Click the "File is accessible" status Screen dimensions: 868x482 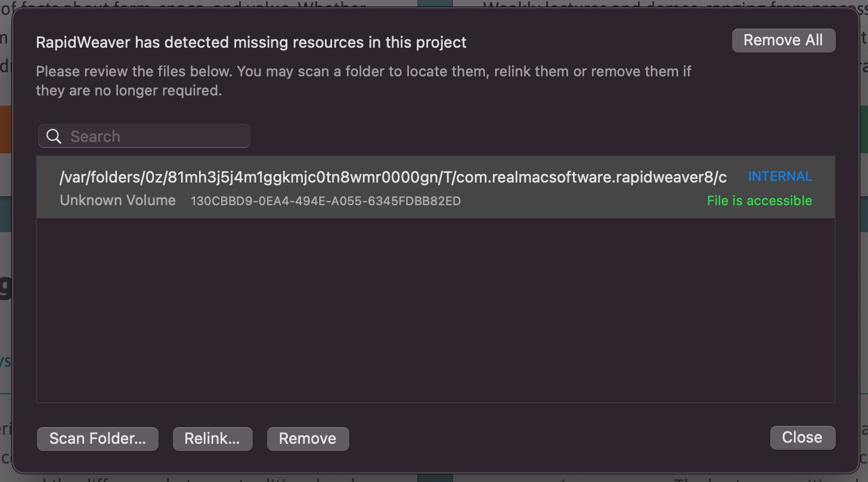[x=759, y=200]
